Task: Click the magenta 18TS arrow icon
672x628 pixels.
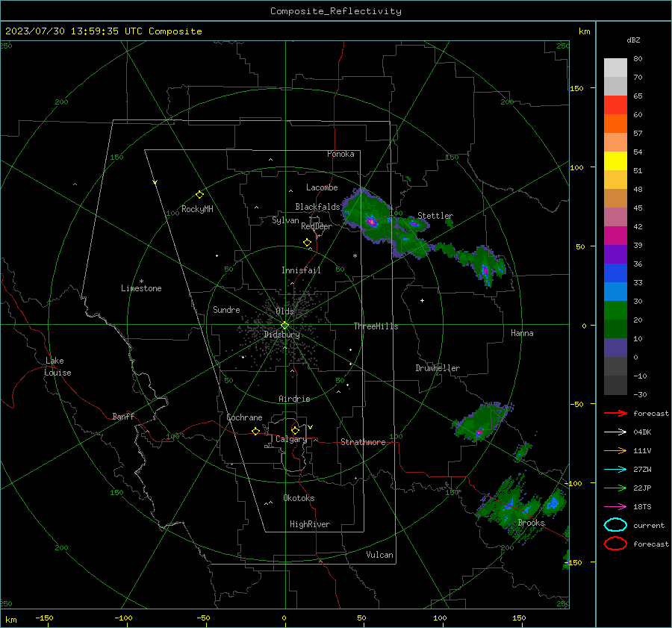Action: click(x=615, y=507)
